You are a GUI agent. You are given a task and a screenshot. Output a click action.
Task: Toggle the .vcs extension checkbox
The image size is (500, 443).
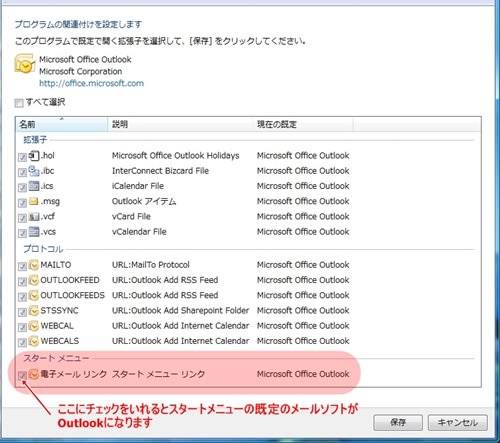[x=22, y=233]
